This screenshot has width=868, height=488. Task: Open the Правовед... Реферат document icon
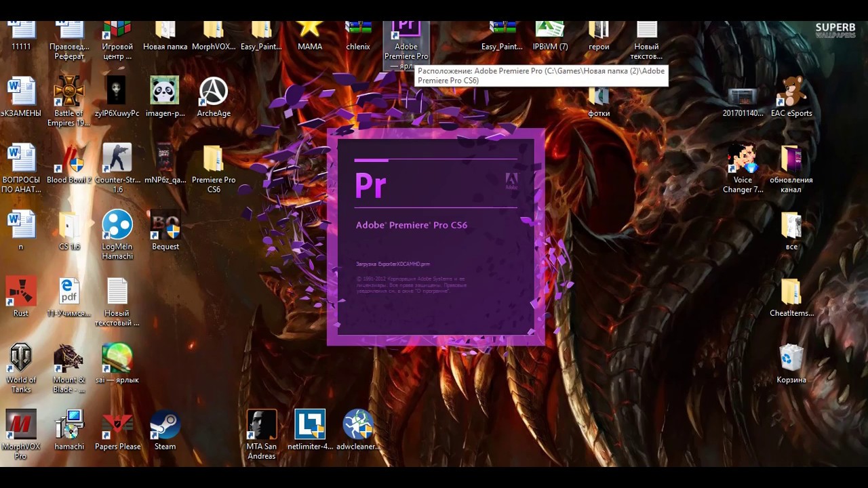(69, 37)
